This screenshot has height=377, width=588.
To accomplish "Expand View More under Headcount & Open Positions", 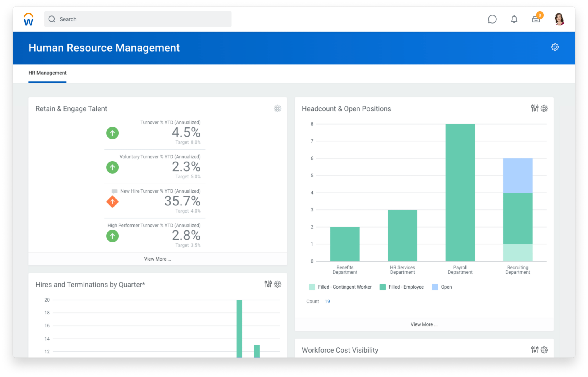I will [424, 324].
